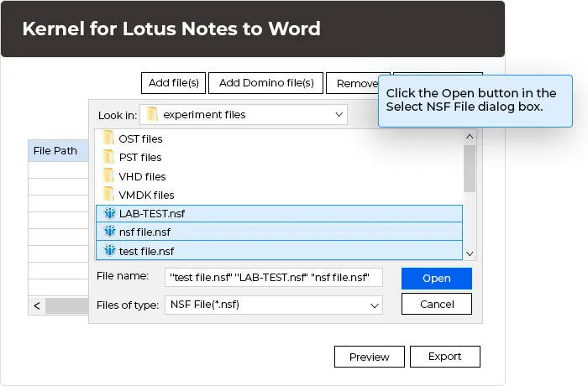Click file list scroll up arrow
The width and height of the screenshot is (588, 386).
point(470,137)
